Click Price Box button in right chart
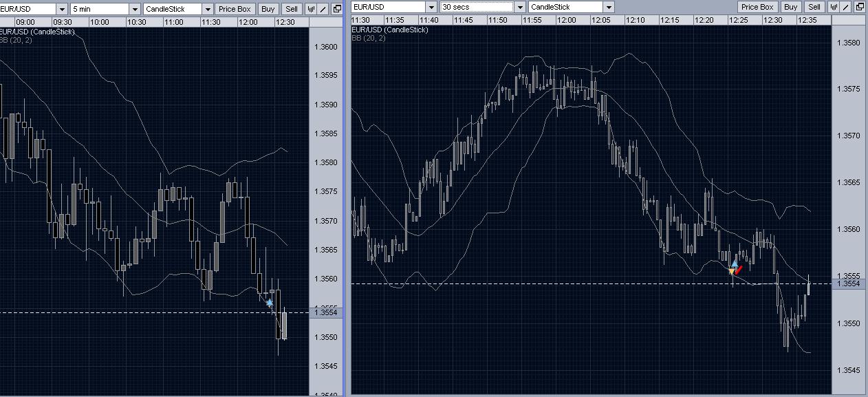 (x=758, y=7)
